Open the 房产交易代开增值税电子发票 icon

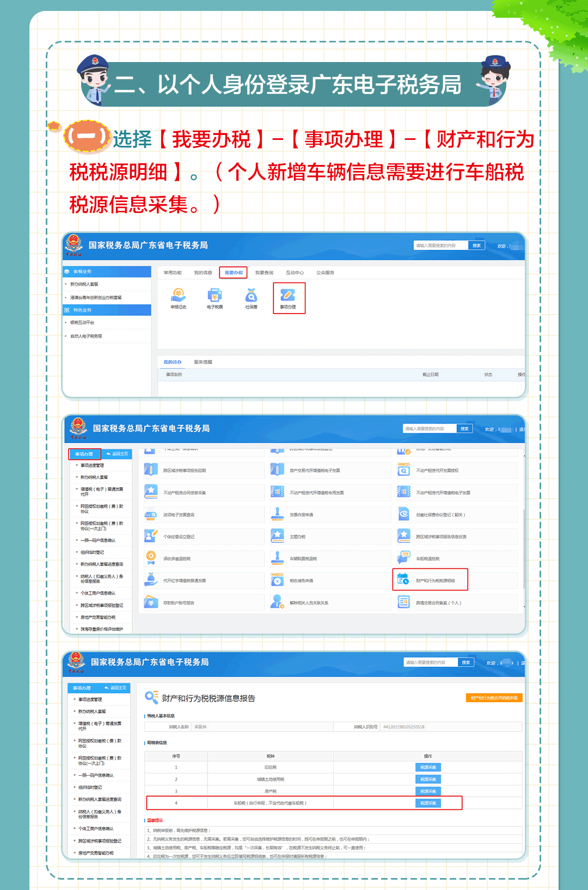(x=277, y=470)
